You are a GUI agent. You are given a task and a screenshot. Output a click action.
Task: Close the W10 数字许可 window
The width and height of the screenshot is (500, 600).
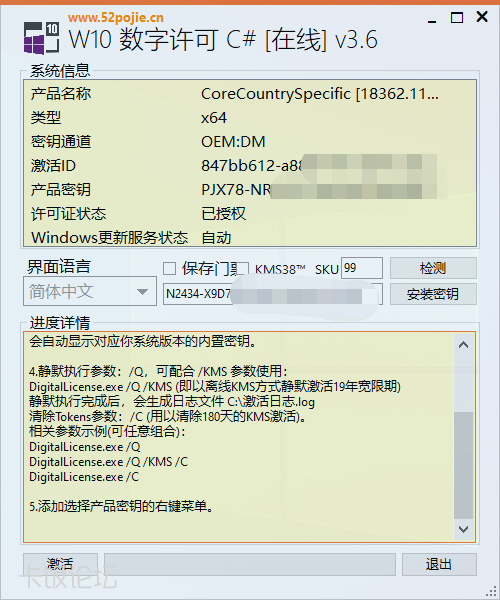click(482, 17)
